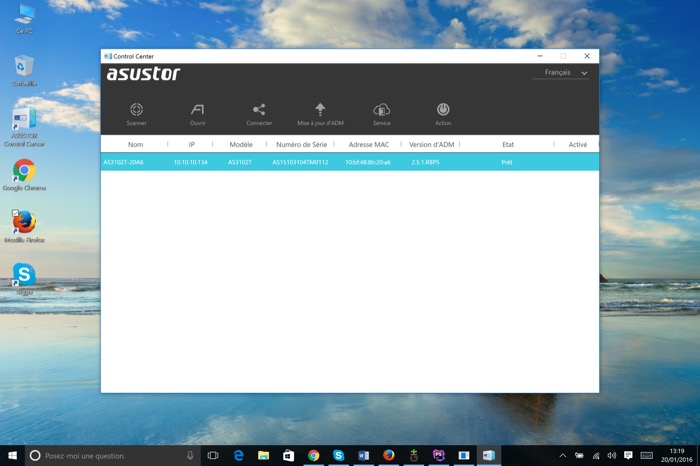Open Skype desktop shortcut
The height and width of the screenshot is (466, 700).
point(24,274)
